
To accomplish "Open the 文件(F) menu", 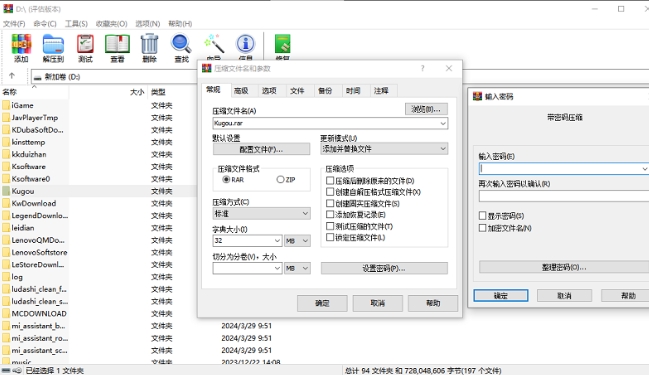I will (14, 24).
